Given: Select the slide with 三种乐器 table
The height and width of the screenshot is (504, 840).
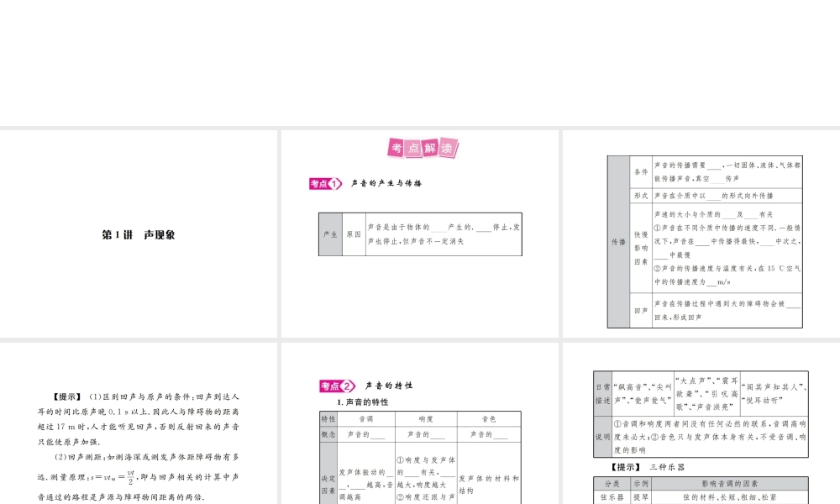Looking at the screenshot, I should (701, 423).
